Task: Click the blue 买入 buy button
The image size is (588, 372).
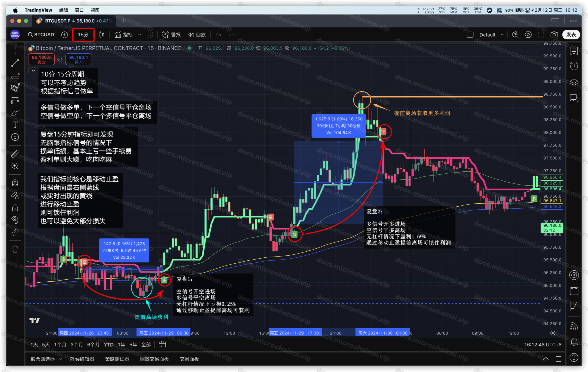Action: [79, 59]
